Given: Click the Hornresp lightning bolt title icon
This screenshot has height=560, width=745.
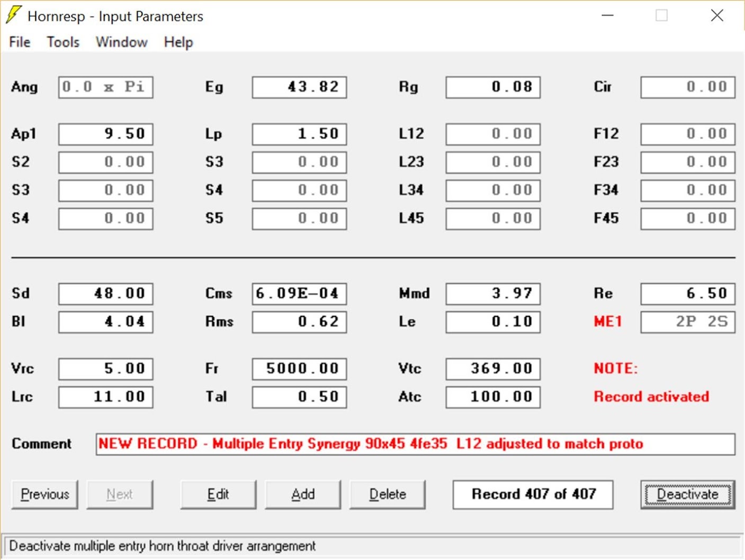Looking at the screenshot, I should coord(14,15).
